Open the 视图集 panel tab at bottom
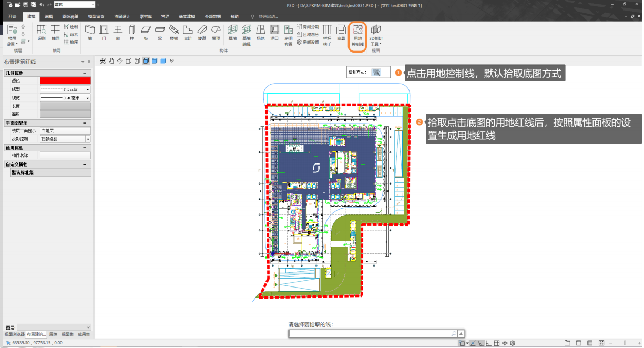 click(x=67, y=334)
